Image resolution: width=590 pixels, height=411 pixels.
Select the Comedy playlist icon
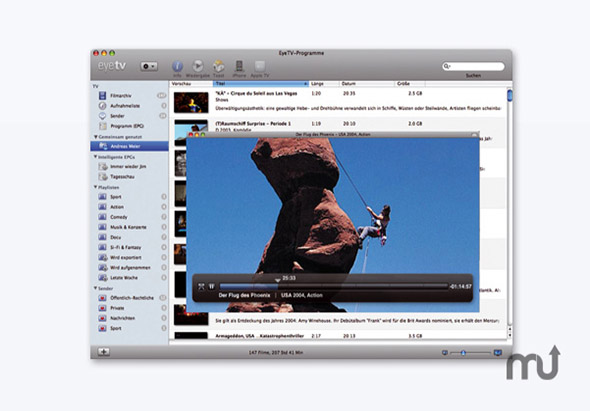click(x=102, y=217)
